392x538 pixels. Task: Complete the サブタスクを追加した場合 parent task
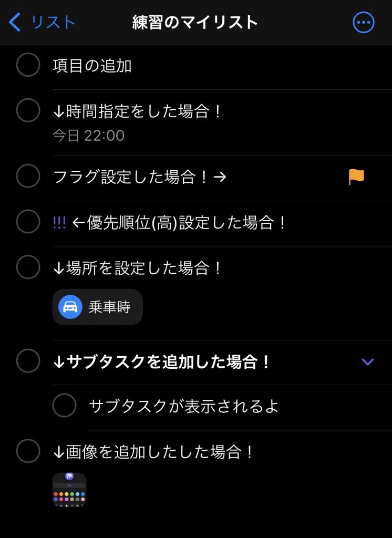click(28, 360)
